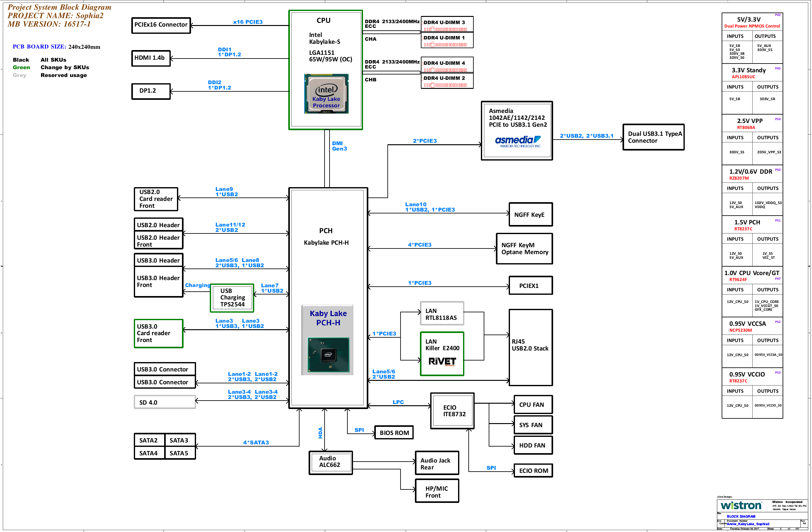This screenshot has height=532, width=812.
Task: Click the 'USB2.0 Header Front' block
Action: (159, 241)
